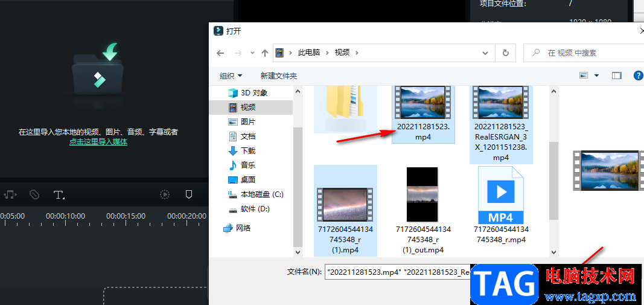
Task: Click the video library icon in the address bar
Action: click(279, 53)
